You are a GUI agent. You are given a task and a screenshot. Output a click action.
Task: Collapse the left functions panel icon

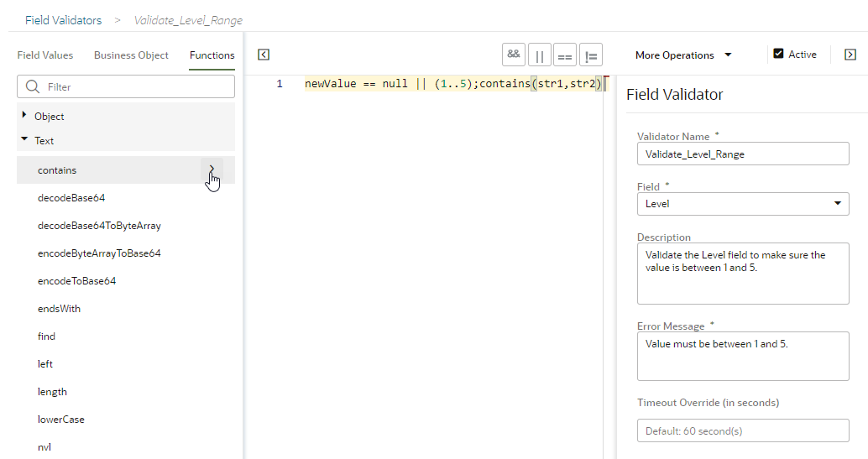pyautogui.click(x=264, y=55)
